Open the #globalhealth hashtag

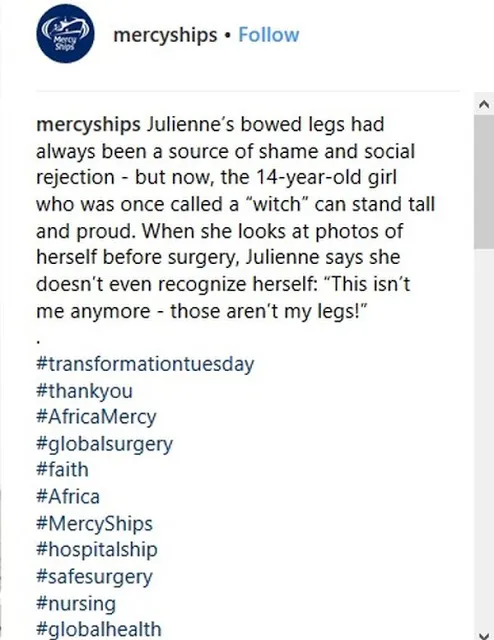point(99,630)
